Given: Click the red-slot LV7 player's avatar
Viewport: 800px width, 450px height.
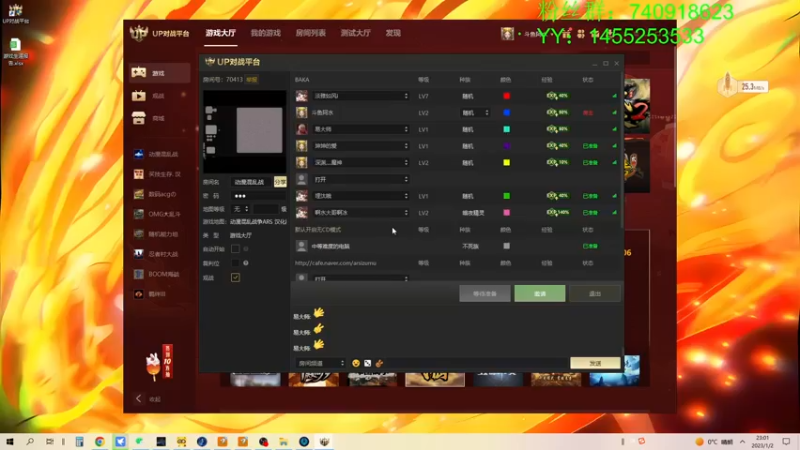Looking at the screenshot, I should (x=302, y=96).
